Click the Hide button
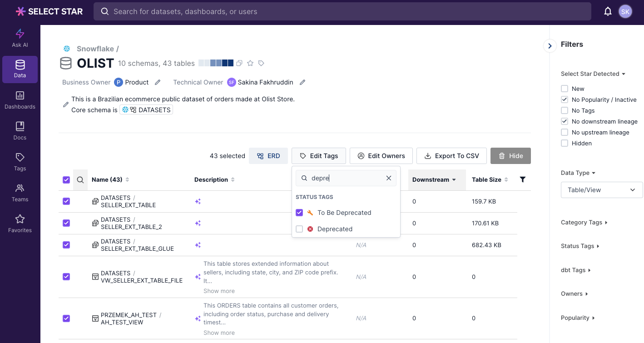Viewport: 644px width, 343px height. click(510, 156)
